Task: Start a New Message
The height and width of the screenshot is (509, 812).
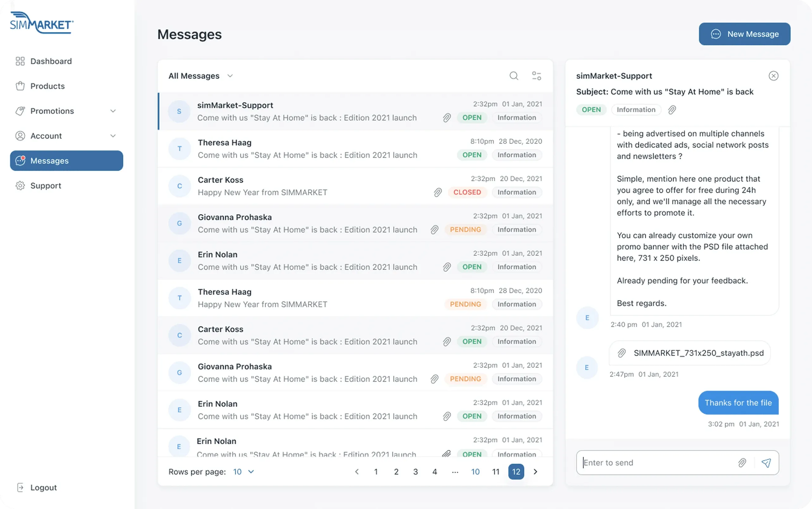Action: 744,34
